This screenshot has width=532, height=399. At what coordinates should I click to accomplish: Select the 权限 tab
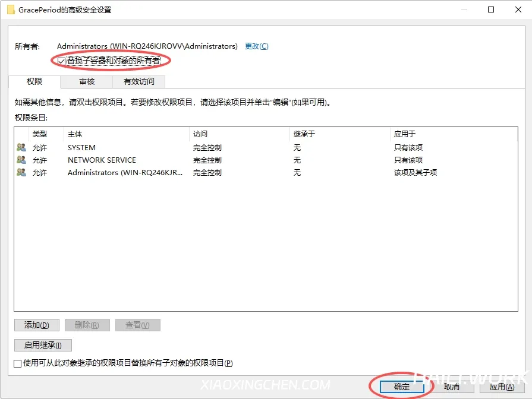(34, 82)
